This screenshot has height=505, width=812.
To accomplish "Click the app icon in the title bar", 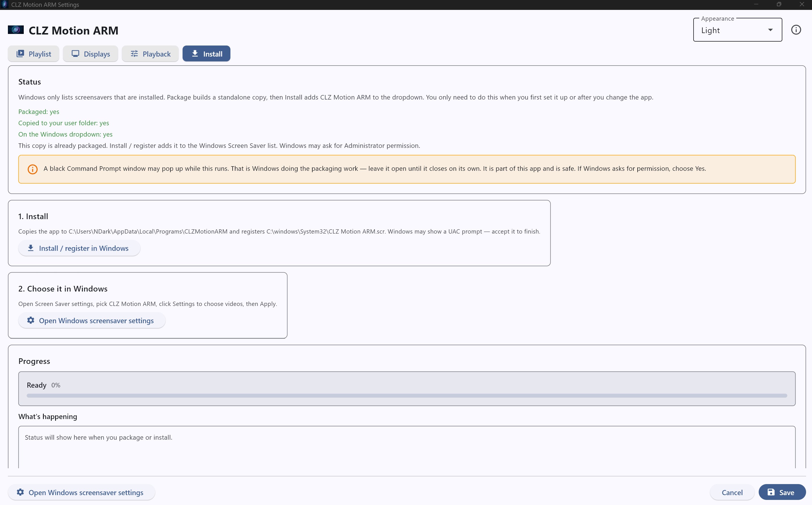I will [4, 4].
